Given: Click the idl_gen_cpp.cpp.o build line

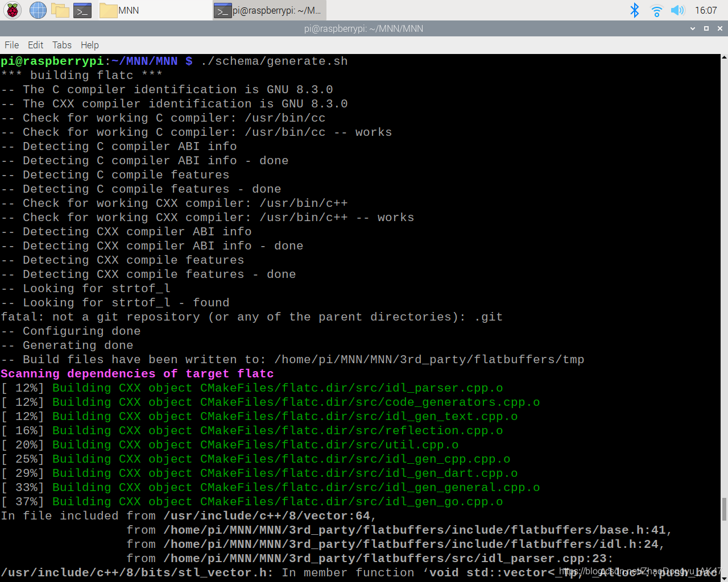Looking at the screenshot, I should click(x=256, y=459).
